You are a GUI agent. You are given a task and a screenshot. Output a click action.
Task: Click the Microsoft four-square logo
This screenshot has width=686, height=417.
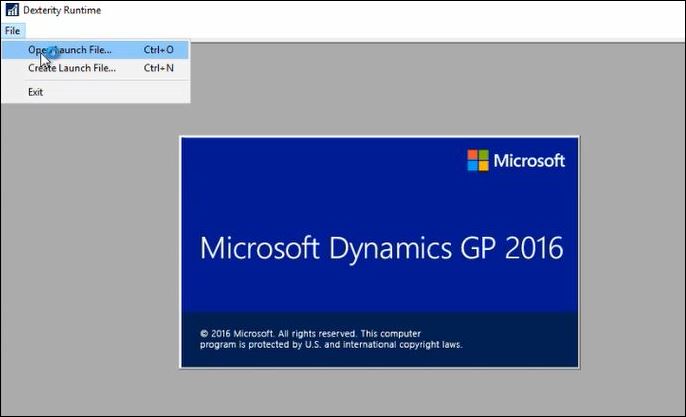(478, 160)
